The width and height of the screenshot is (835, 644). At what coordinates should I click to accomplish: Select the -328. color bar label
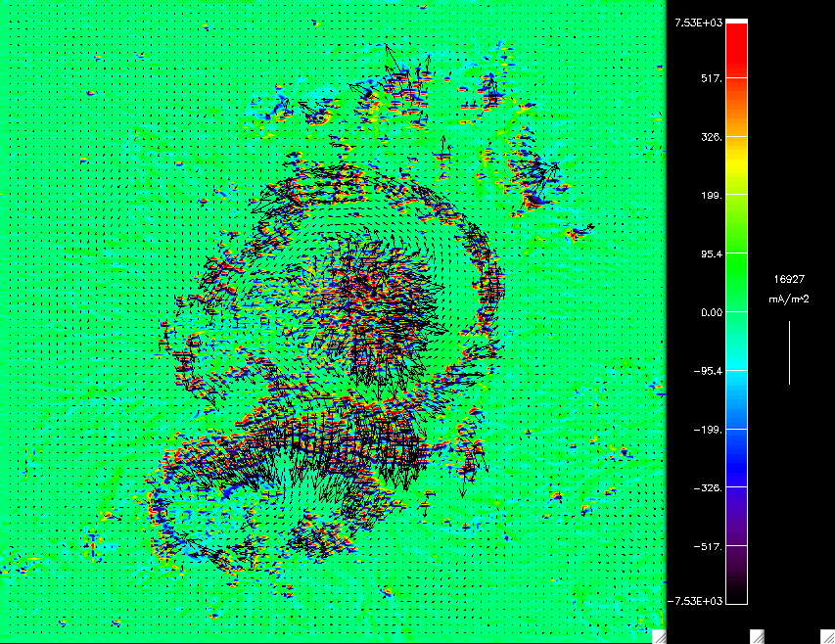click(709, 488)
